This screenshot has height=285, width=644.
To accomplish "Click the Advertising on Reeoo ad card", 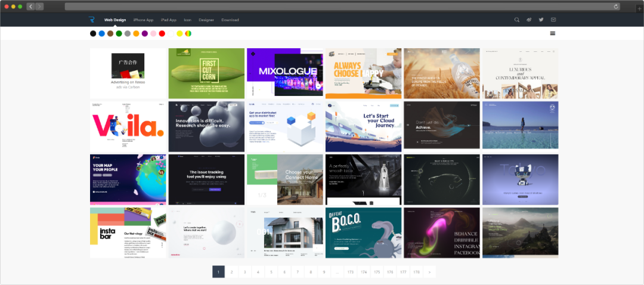I will pos(128,73).
